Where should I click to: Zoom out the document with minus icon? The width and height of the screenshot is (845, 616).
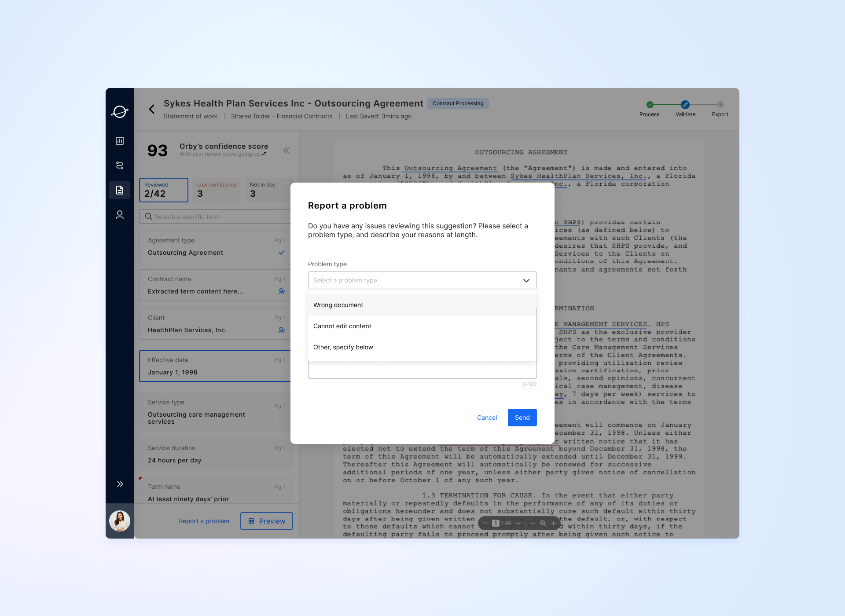532,523
